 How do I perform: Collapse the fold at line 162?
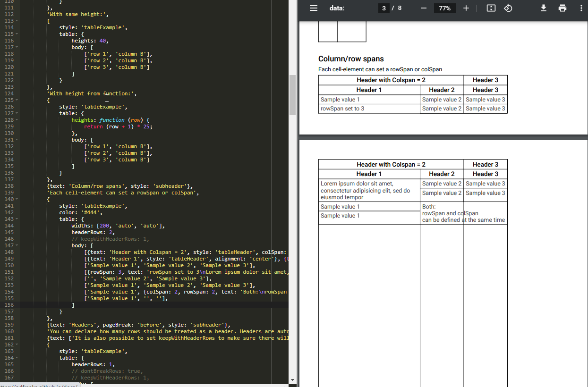17,344
